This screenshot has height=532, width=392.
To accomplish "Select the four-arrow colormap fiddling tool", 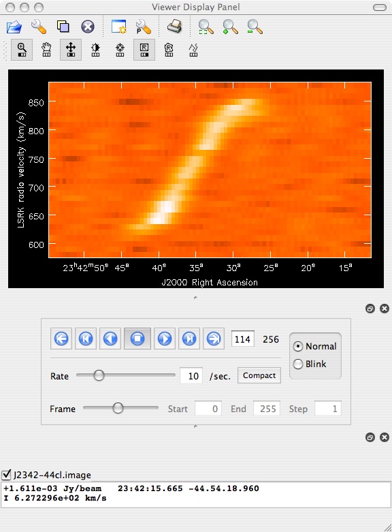I will pyautogui.click(x=71, y=50).
